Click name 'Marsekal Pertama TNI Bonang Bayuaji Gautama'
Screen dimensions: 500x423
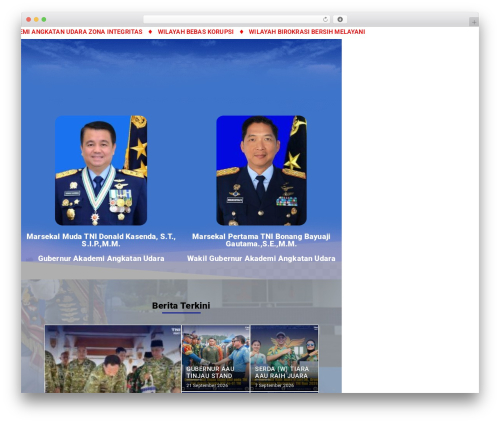coord(261,240)
